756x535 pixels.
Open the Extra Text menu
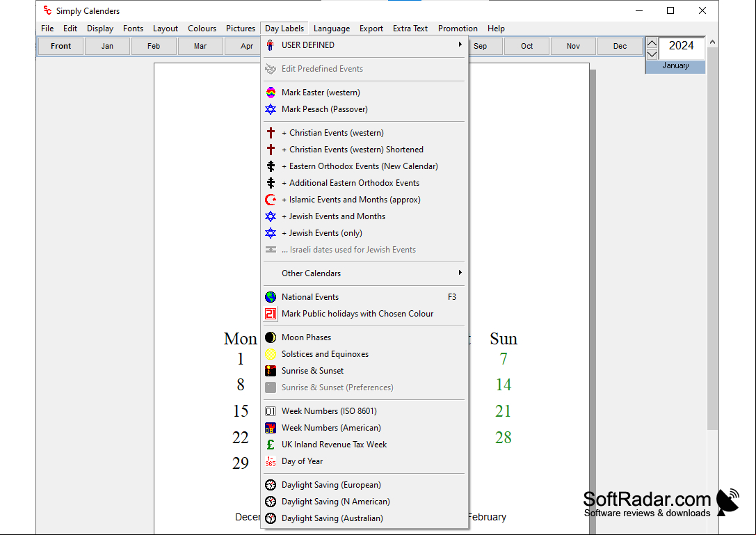[410, 29]
